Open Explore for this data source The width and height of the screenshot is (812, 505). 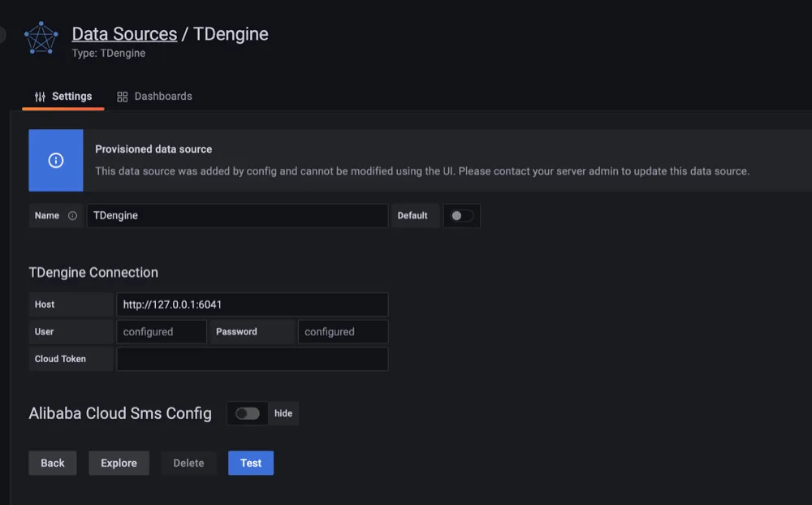click(x=119, y=463)
